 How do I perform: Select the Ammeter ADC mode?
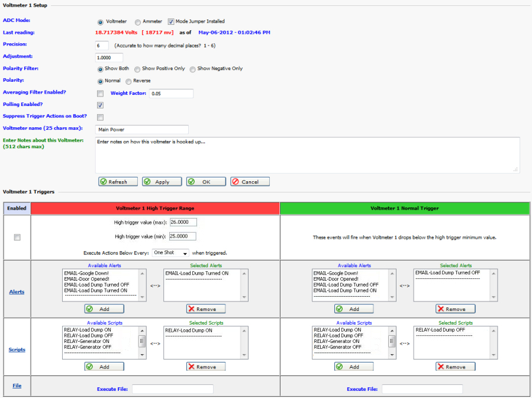point(138,22)
